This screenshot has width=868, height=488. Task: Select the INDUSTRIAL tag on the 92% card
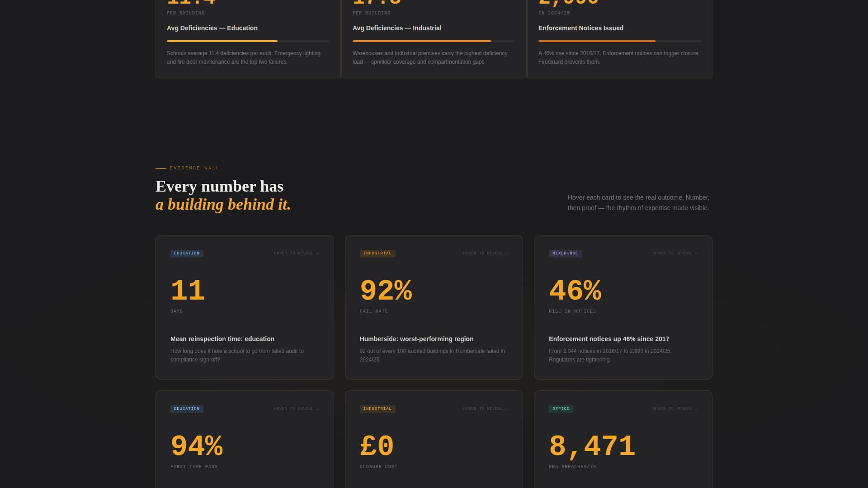pyautogui.click(x=377, y=253)
